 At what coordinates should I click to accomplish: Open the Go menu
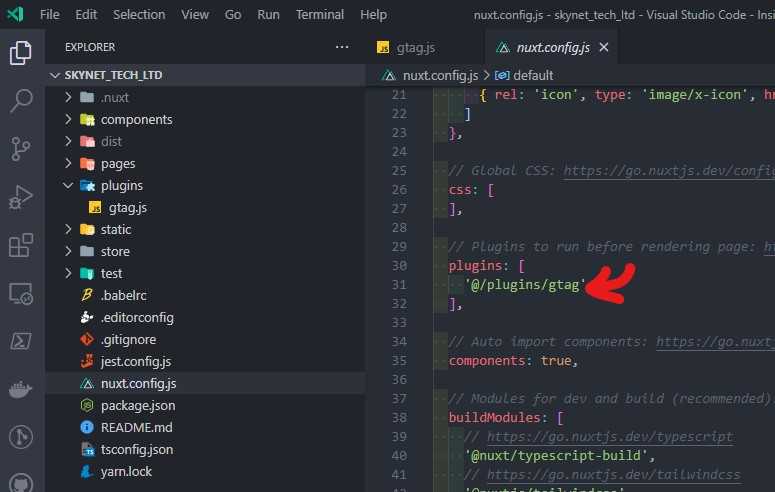click(233, 15)
